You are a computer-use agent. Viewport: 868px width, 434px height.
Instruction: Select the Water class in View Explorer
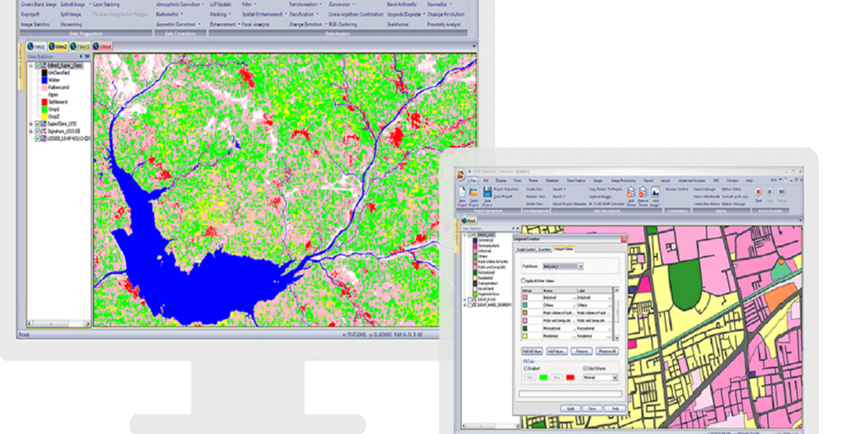(x=53, y=81)
